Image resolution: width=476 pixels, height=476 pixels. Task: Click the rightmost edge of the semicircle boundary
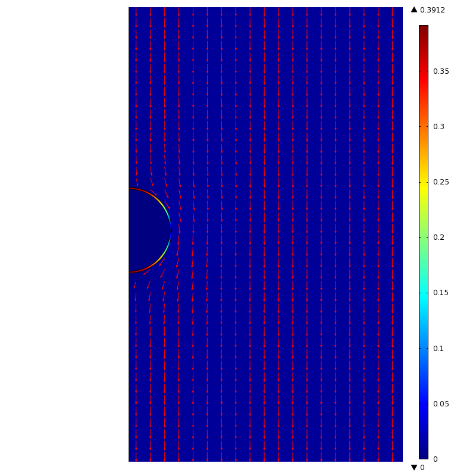(171, 230)
